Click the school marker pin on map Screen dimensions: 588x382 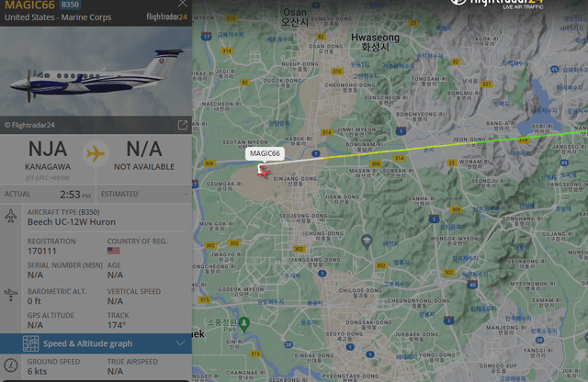point(367,242)
